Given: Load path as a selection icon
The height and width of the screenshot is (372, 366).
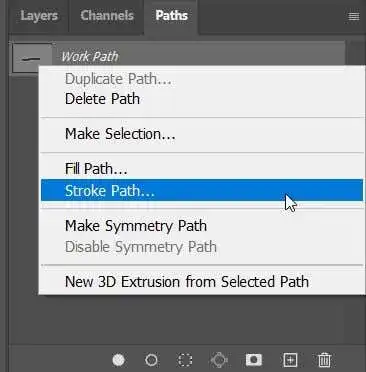Looking at the screenshot, I should [x=185, y=360].
